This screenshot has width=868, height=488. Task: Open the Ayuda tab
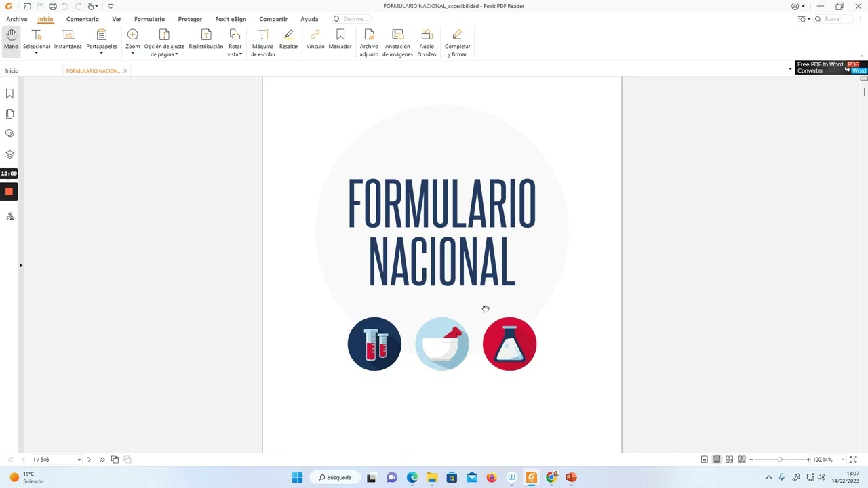click(309, 19)
